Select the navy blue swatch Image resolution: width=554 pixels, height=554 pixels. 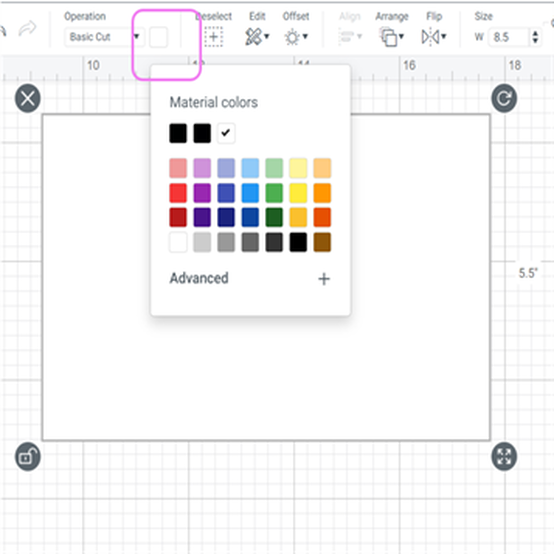click(x=226, y=217)
